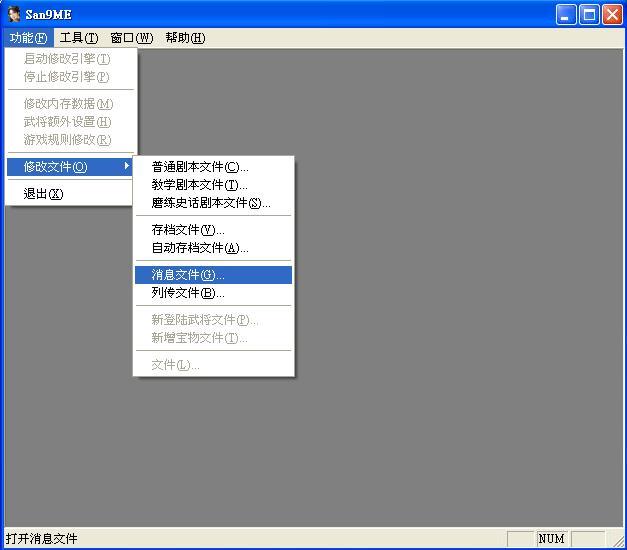Click disabled 修改内存数据(M) entry

[70, 104]
